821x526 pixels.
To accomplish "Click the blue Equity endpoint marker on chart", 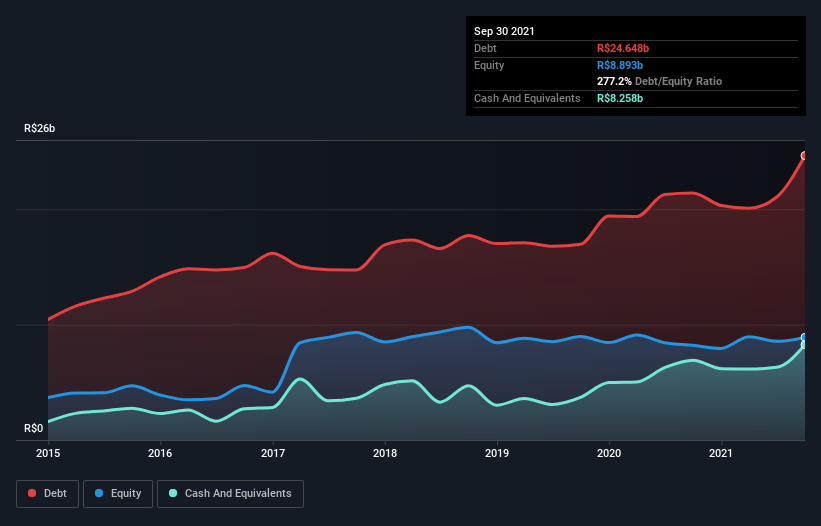I will [805, 338].
